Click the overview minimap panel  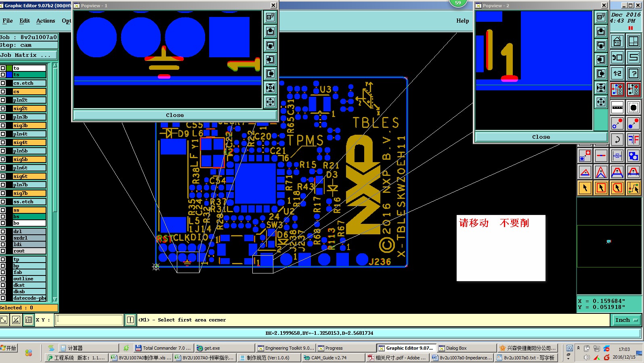click(609, 246)
